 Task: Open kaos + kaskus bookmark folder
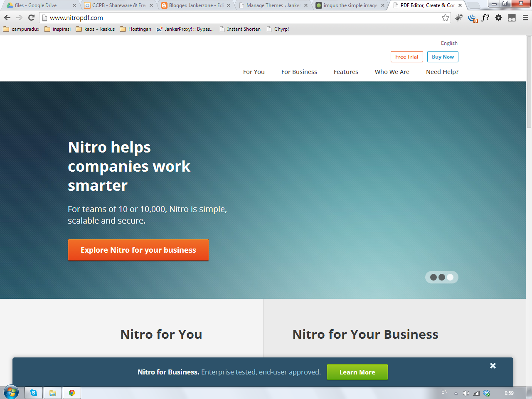(95, 29)
